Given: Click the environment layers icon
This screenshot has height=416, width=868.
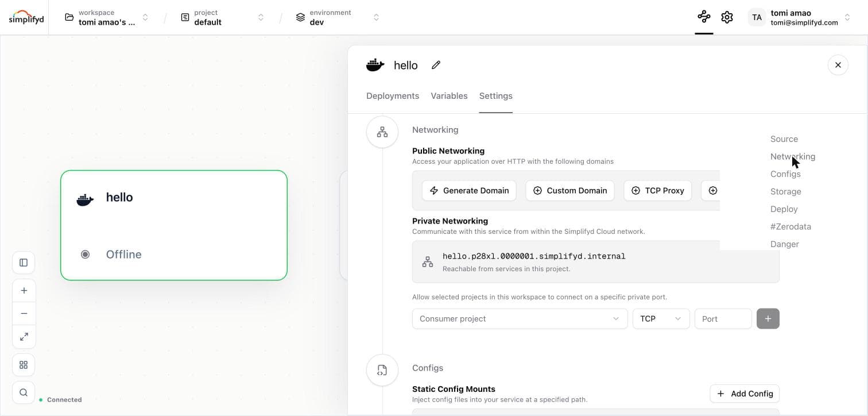Looking at the screenshot, I should click(x=300, y=17).
